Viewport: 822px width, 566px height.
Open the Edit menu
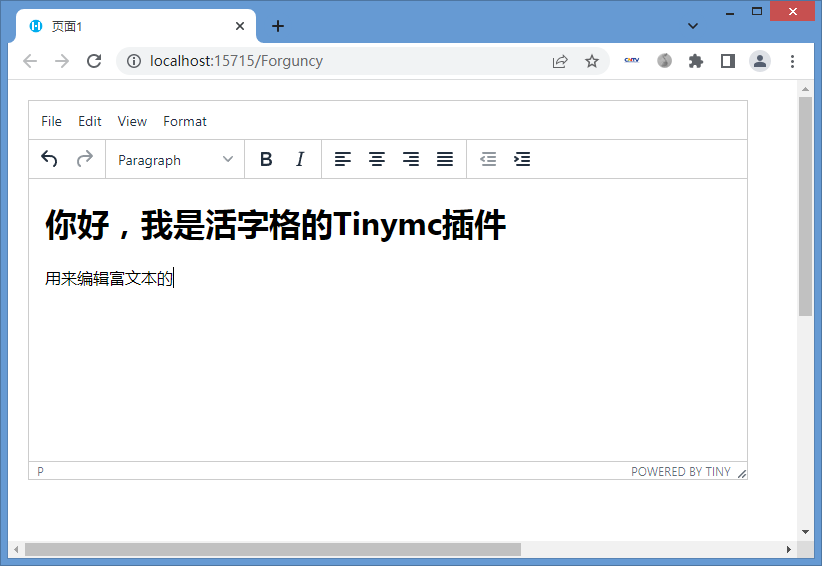(90, 121)
